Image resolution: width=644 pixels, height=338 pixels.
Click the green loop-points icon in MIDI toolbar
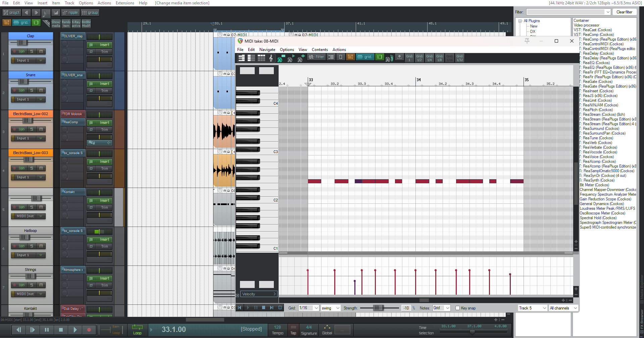click(380, 57)
